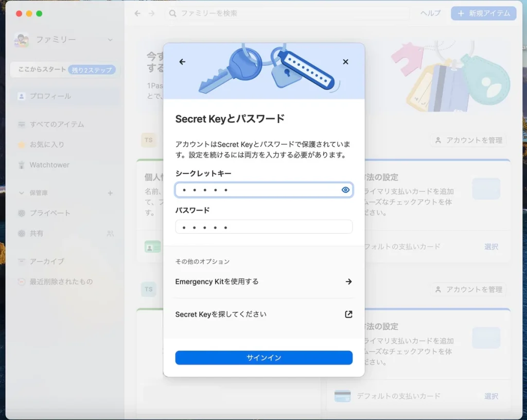This screenshot has height=420, width=527.
Task: Open the Watchtower icon in sidebar
Action: tap(22, 165)
